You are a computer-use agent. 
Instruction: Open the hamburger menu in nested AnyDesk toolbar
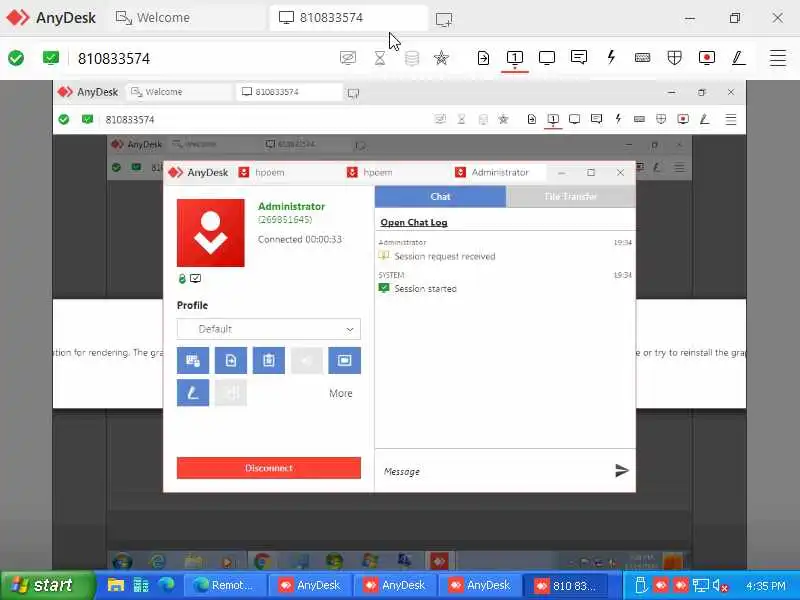point(731,119)
